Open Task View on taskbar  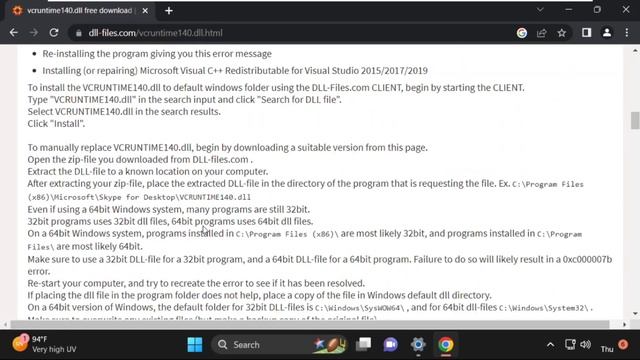pyautogui.click(x=363, y=344)
